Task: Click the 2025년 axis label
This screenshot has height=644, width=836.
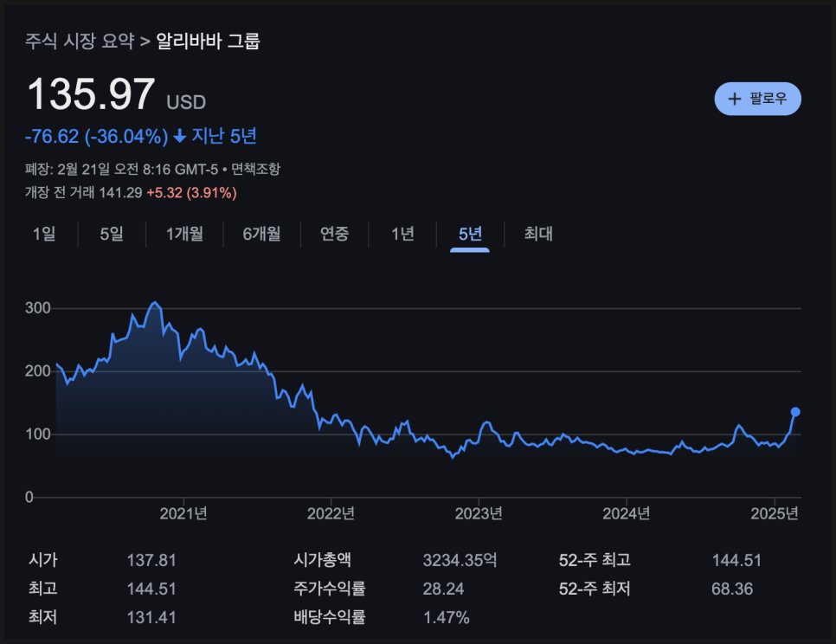Action: [775, 513]
